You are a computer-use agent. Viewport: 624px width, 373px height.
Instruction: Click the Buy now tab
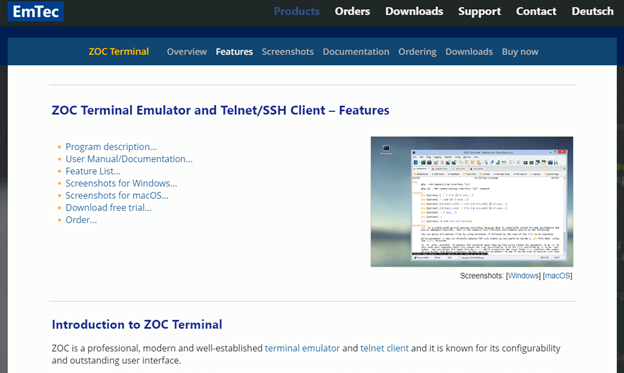520,52
